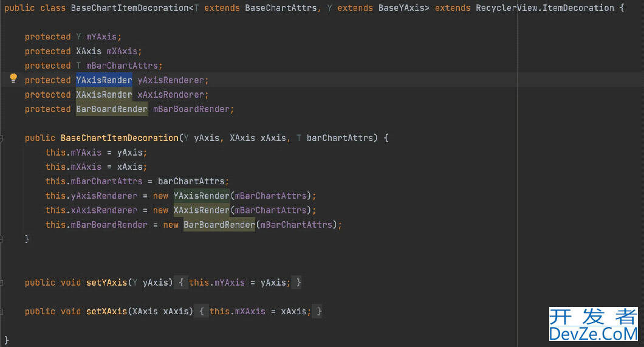The height and width of the screenshot is (347, 644).
Task: Click the setXAxis method name
Action: coord(106,311)
